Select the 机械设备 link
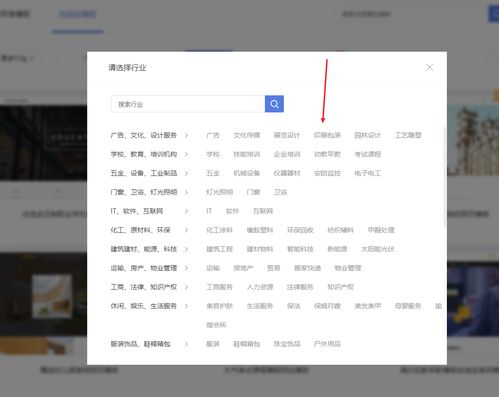This screenshot has width=499, height=397. [x=246, y=173]
